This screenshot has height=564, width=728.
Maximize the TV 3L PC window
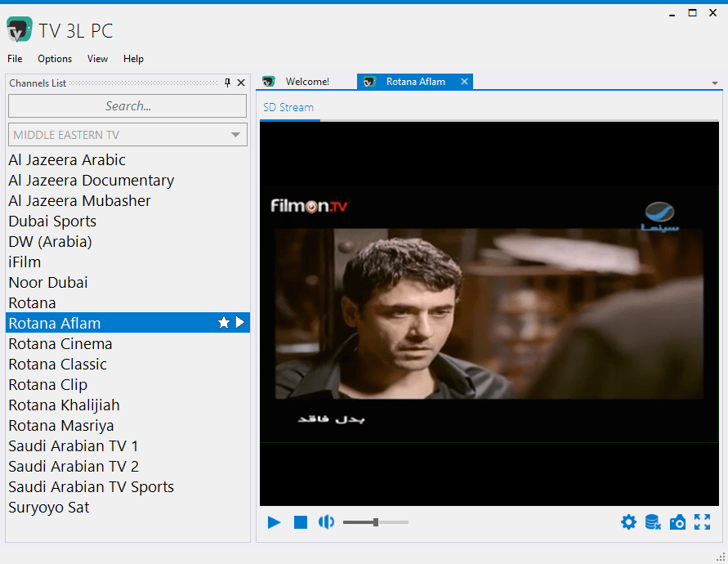click(x=692, y=13)
